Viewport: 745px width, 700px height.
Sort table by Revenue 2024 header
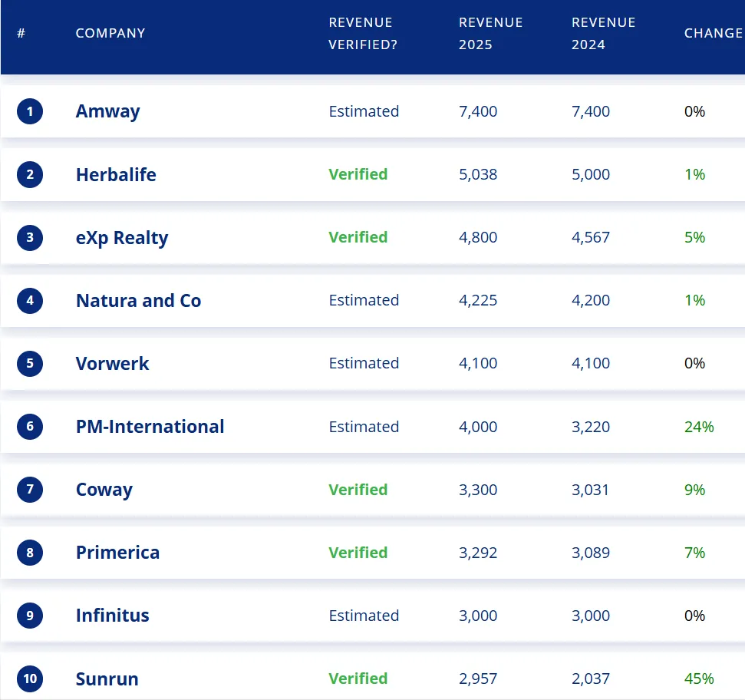pyautogui.click(x=603, y=33)
